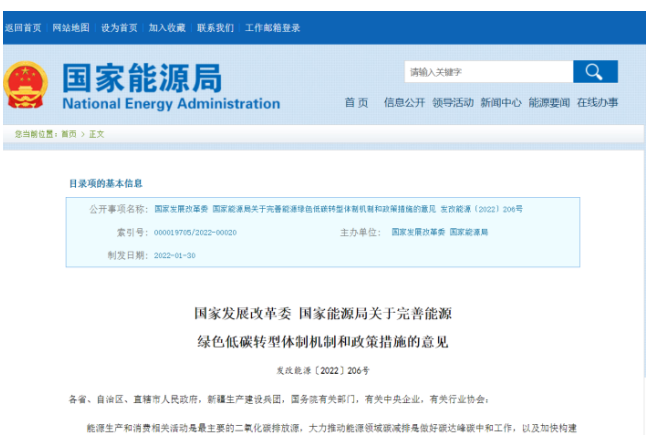The image size is (652, 441).
Task: Click breadcrumb 首页 link
Action: (69, 134)
